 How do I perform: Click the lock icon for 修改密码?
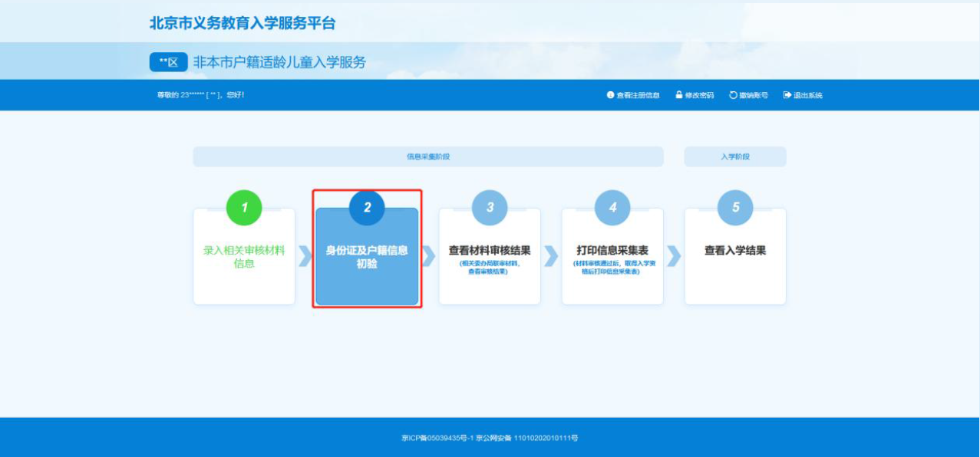click(x=679, y=95)
